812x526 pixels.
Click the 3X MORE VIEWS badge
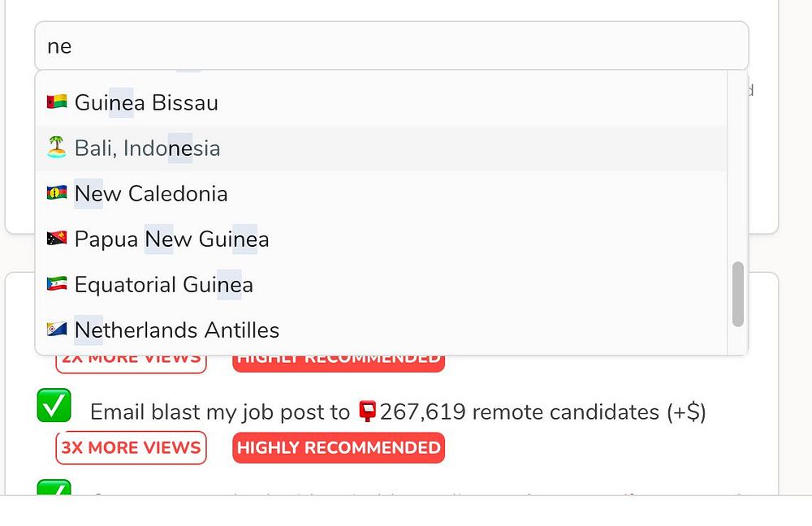coord(131,447)
